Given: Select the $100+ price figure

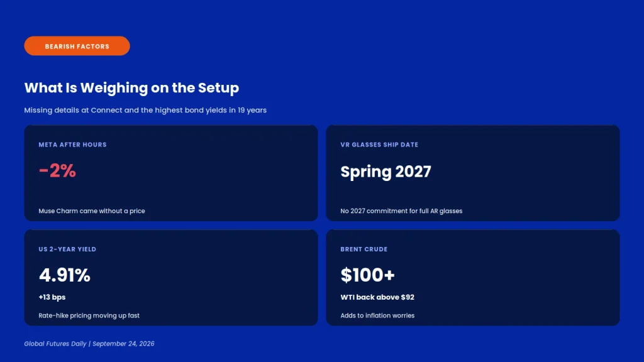Looking at the screenshot, I should pos(367,275).
